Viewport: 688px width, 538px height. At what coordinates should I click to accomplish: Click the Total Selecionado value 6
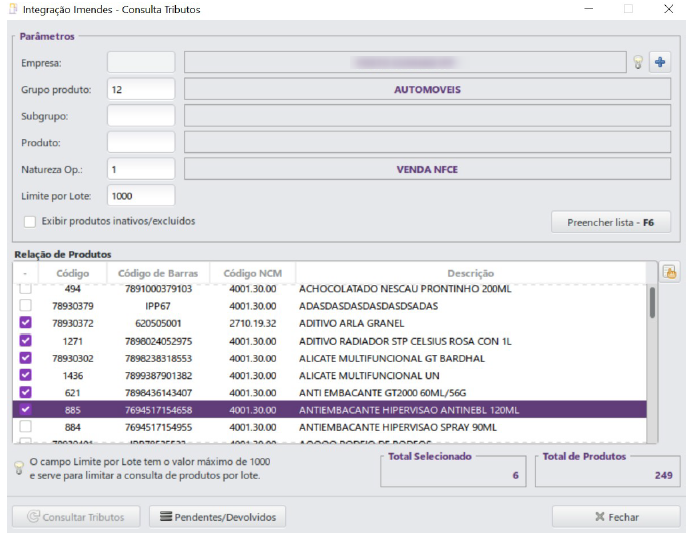(516, 475)
